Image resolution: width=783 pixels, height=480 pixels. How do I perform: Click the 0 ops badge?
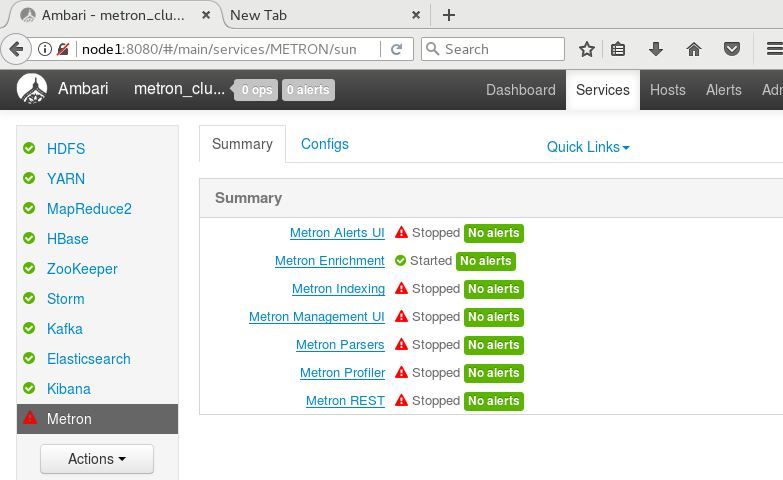[256, 90]
